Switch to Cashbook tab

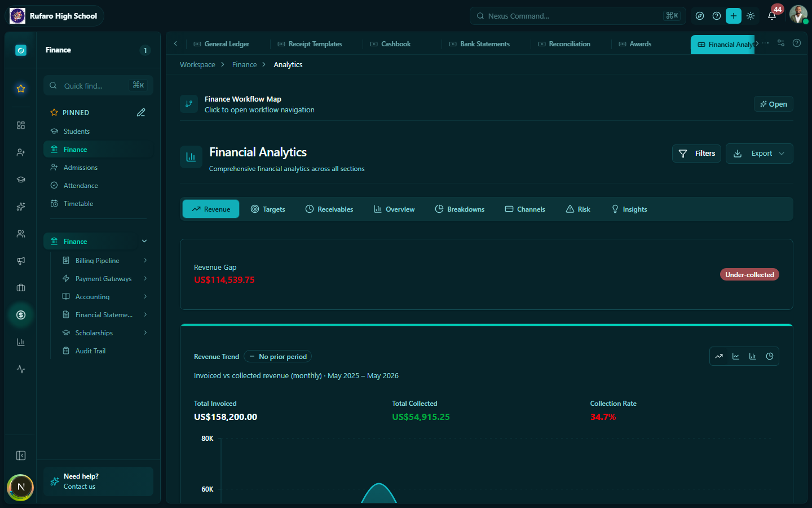(390, 44)
